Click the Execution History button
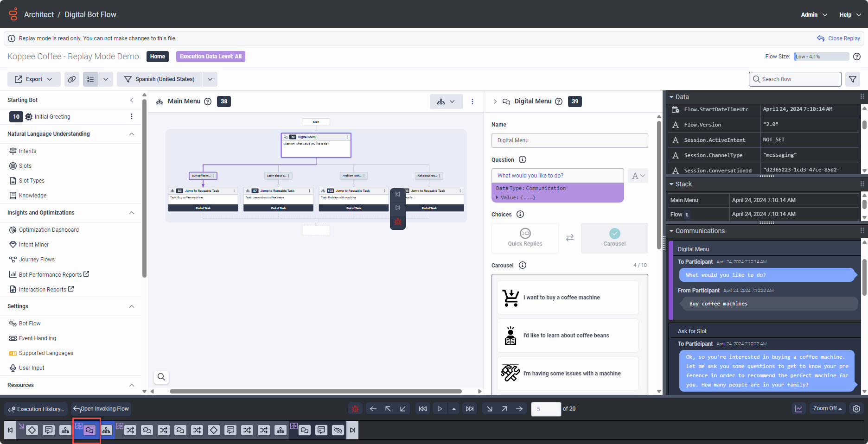 36,409
